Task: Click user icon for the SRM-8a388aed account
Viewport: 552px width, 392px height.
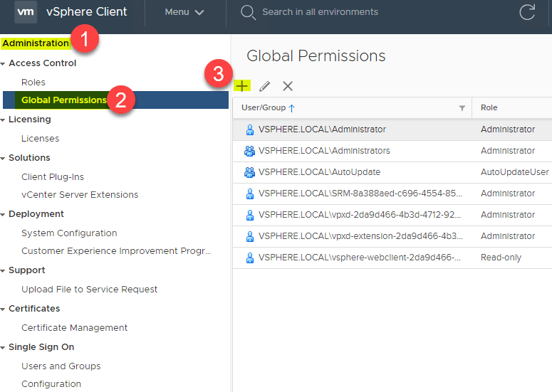Action: coord(249,194)
